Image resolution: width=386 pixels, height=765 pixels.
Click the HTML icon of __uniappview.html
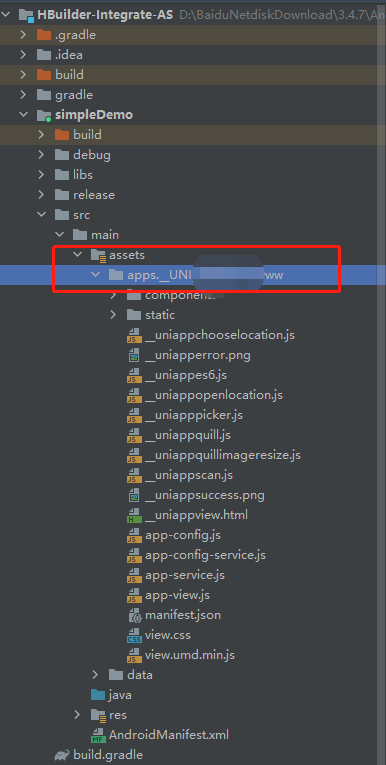tap(134, 515)
